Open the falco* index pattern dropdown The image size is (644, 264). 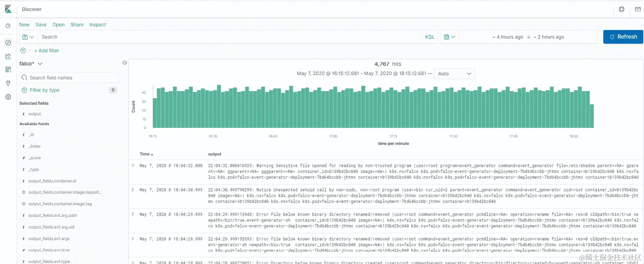click(x=31, y=64)
